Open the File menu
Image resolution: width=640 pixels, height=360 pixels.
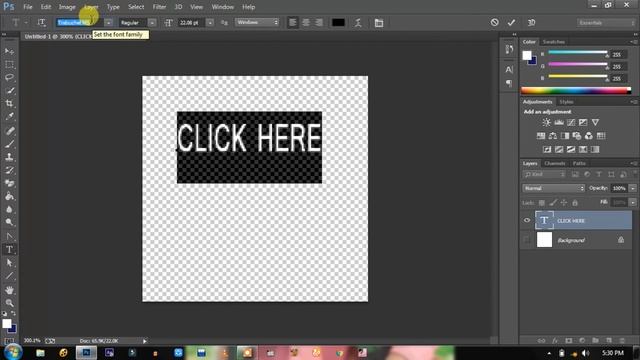[28, 7]
